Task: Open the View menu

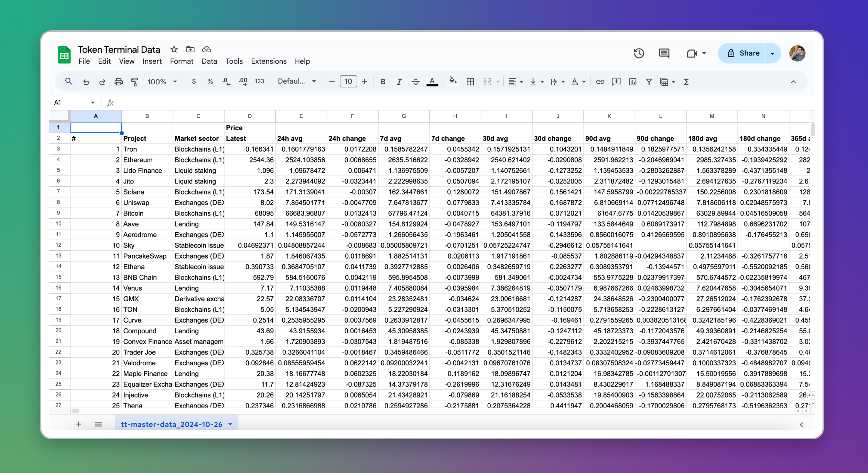Action: pyautogui.click(x=127, y=61)
